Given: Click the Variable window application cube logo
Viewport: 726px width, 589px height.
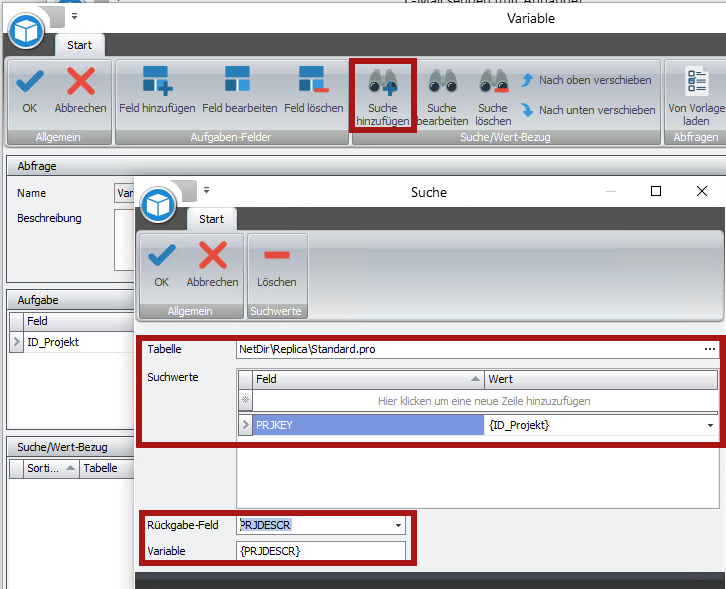Looking at the screenshot, I should [26, 31].
